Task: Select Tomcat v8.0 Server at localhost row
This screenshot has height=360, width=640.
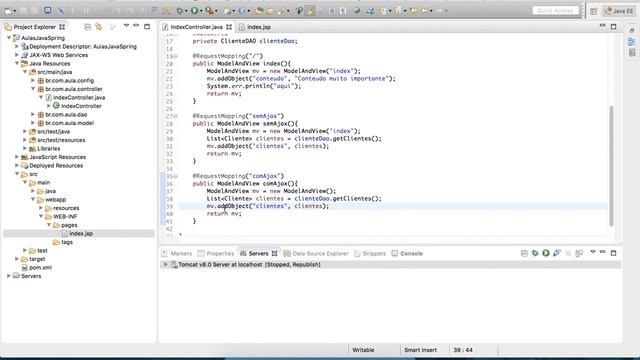Action: coord(390,264)
